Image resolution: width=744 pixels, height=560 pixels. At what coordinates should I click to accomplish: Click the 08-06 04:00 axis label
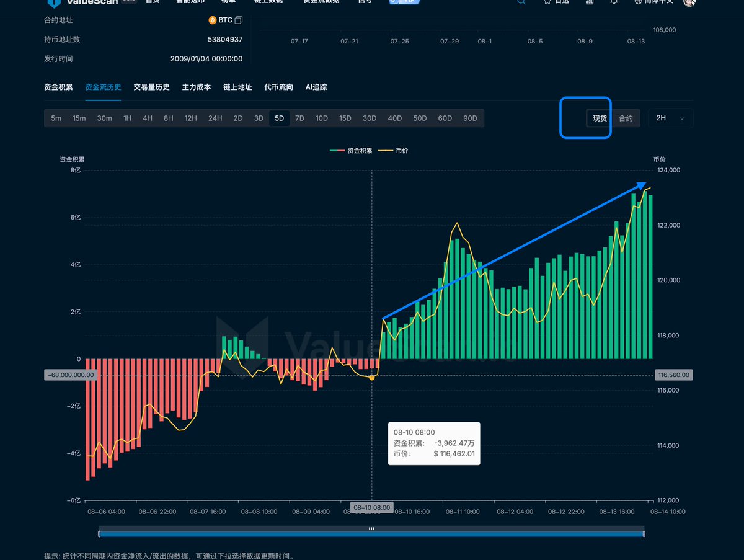point(106,512)
